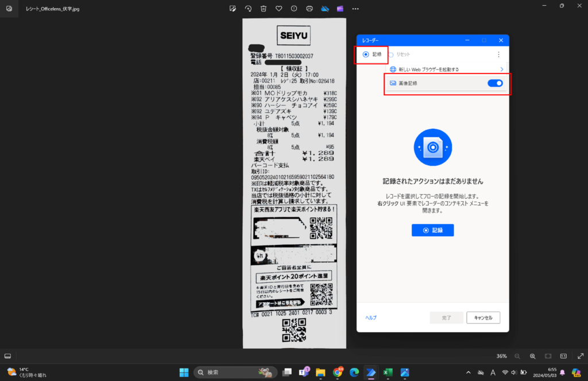Screen dimensions: 588x381
Task: Enter full screen view in Photos
Action: point(581,356)
